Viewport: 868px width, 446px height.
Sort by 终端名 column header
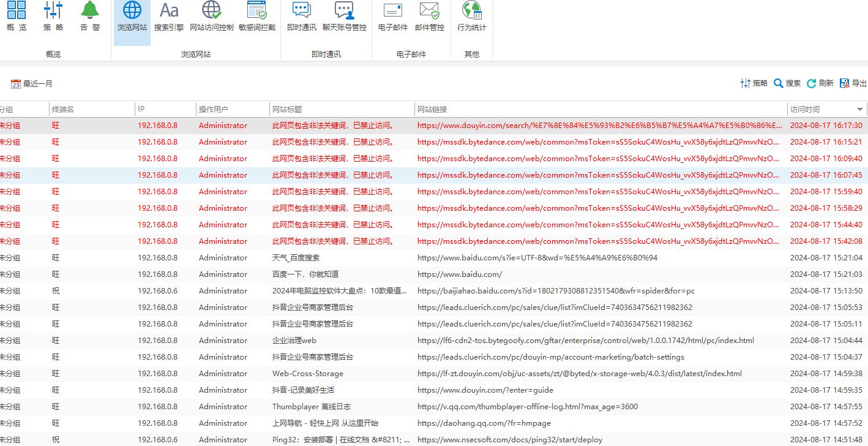point(92,109)
